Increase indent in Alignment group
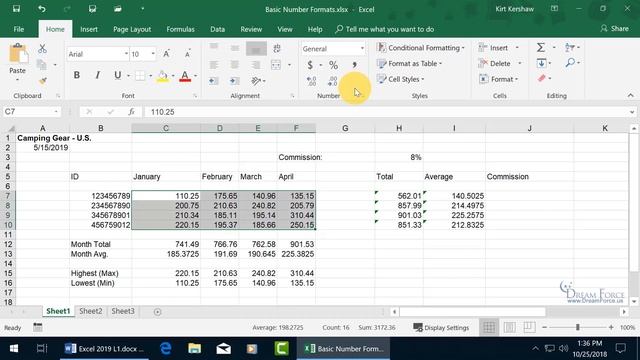The width and height of the screenshot is (640, 360). coord(235,81)
